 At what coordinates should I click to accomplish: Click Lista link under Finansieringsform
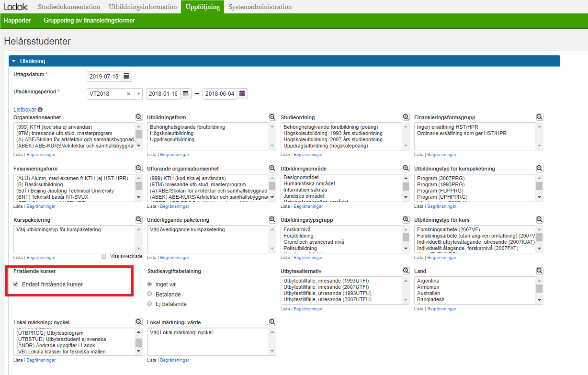point(18,206)
